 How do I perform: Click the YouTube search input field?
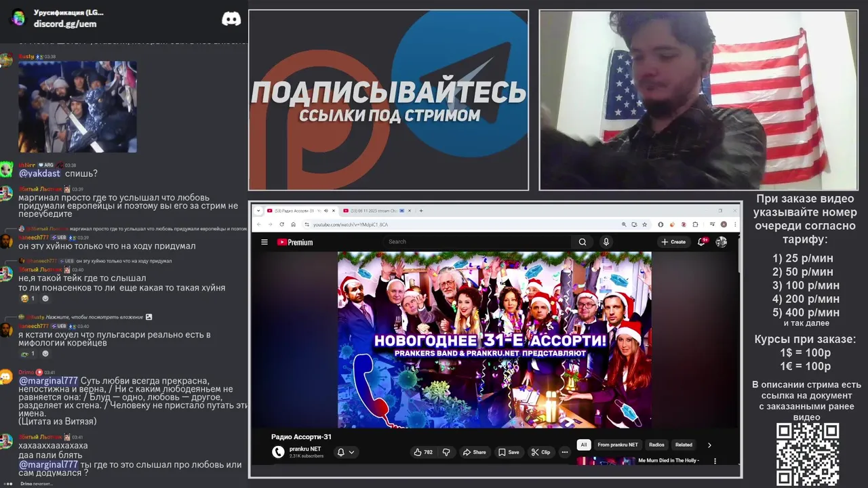[478, 242]
